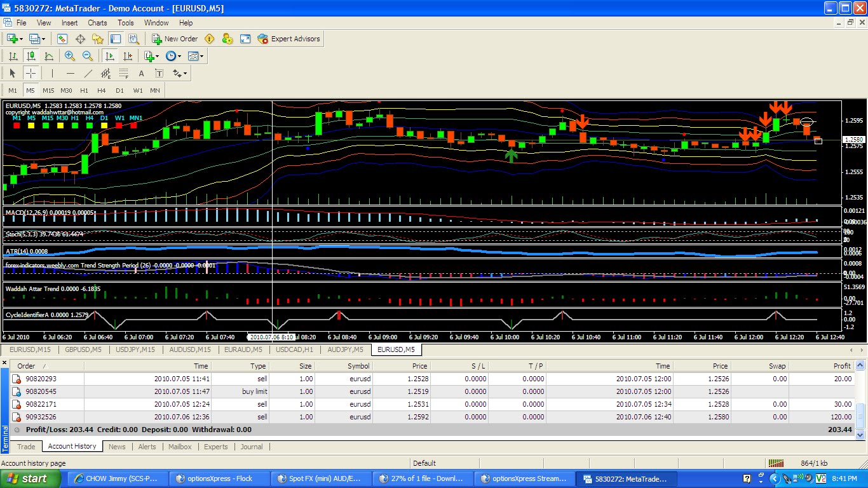The image size is (868, 488).
Task: Zoom in on the chart
Action: pos(70,56)
